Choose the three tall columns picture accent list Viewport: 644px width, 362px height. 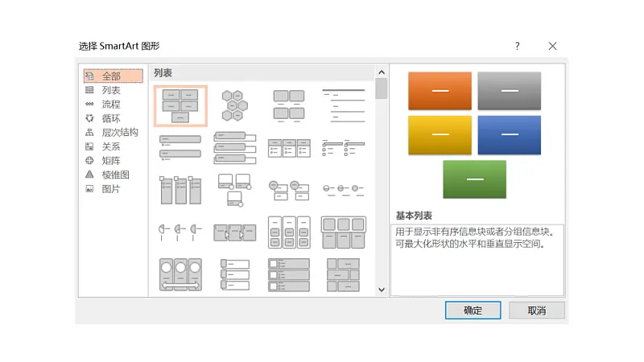(180, 190)
